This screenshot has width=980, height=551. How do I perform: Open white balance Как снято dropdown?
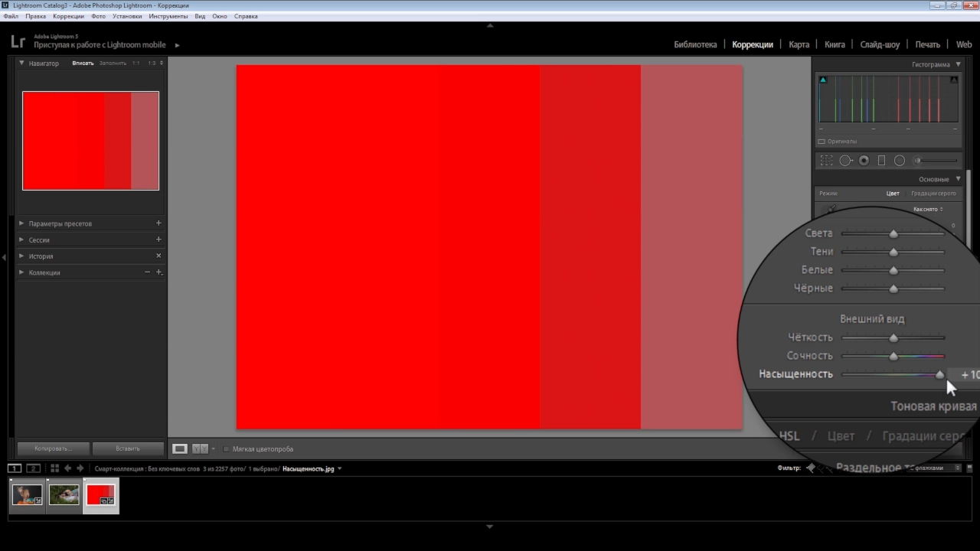928,209
